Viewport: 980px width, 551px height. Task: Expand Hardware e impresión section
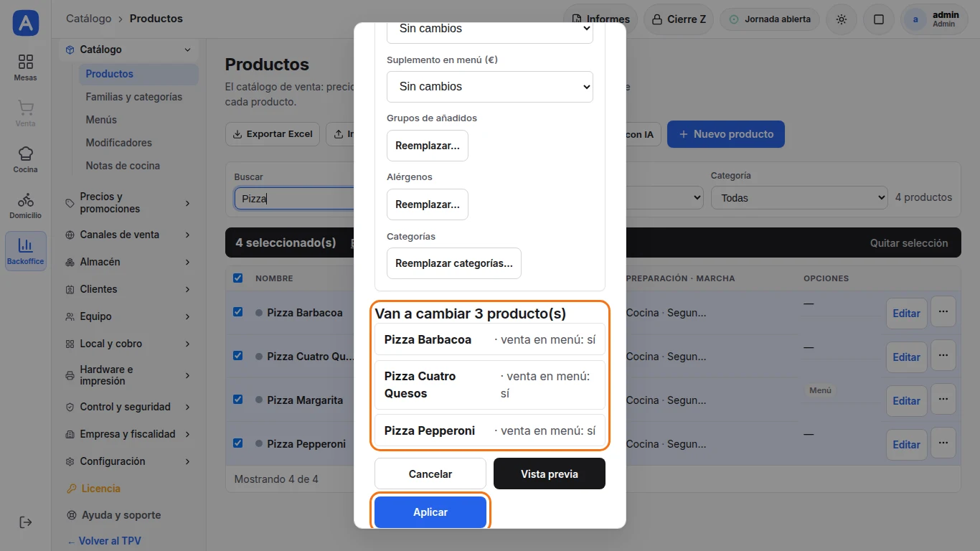pos(128,375)
